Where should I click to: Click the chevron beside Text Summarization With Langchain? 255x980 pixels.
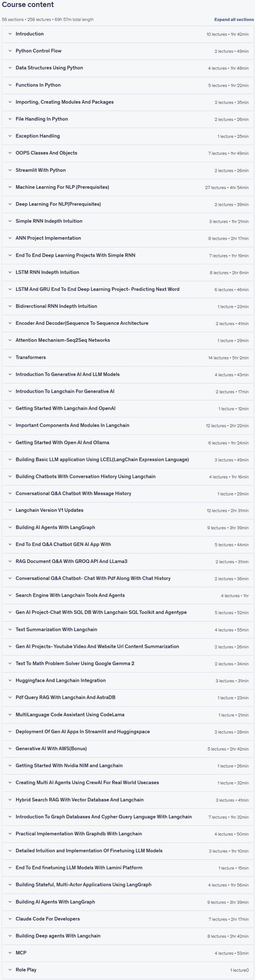(10, 629)
